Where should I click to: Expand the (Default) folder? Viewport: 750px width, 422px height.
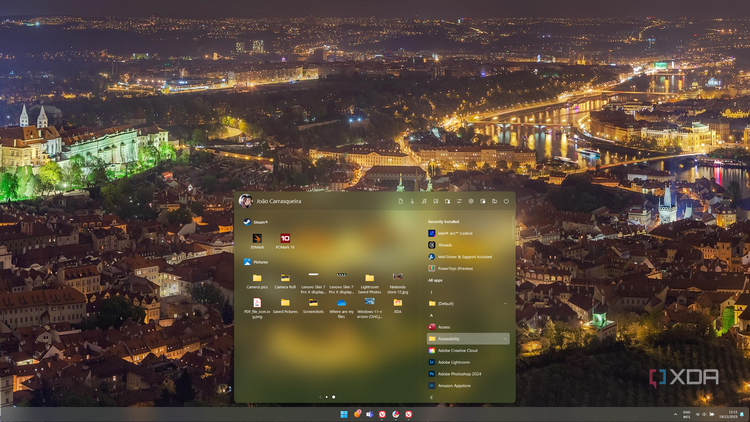tap(468, 303)
